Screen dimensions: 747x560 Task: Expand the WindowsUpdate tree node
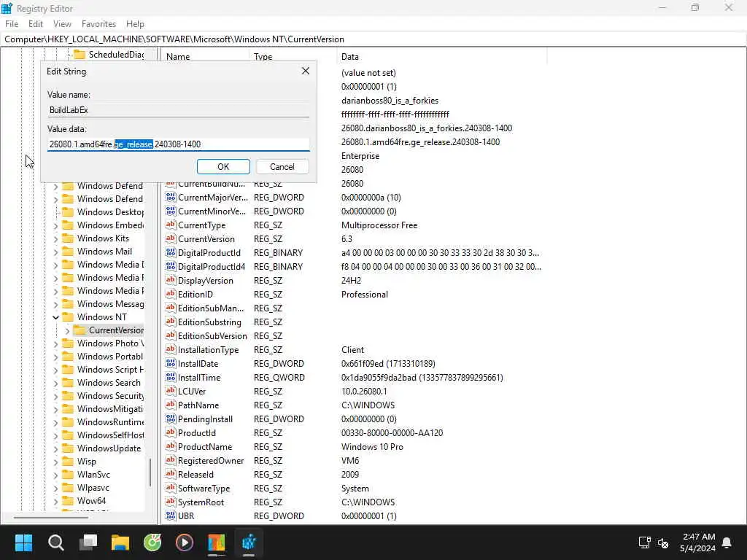(x=55, y=448)
